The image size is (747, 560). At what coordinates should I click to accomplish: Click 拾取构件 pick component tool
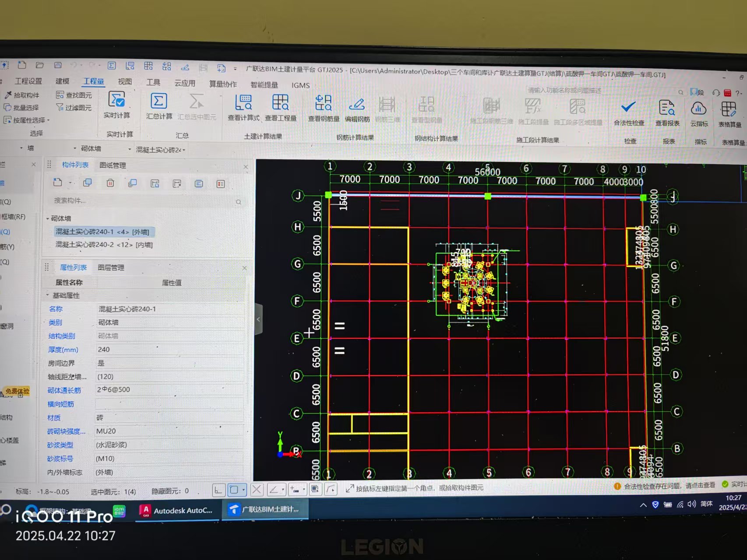tap(22, 95)
